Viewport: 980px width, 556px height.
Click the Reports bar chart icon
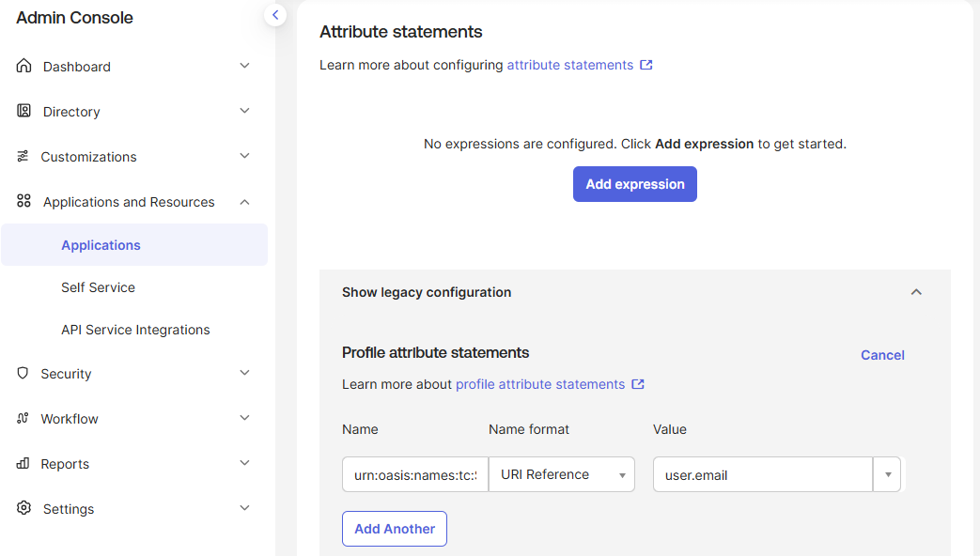click(x=23, y=463)
